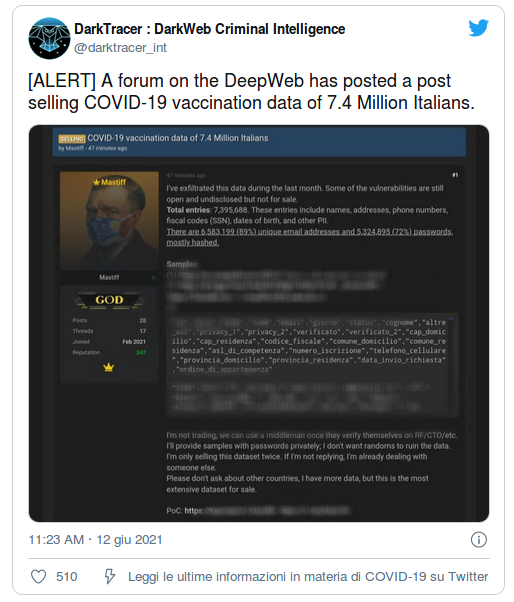The width and height of the screenshot is (514, 602).
Task: Click the tweet info circle icon
Action: tap(479, 539)
